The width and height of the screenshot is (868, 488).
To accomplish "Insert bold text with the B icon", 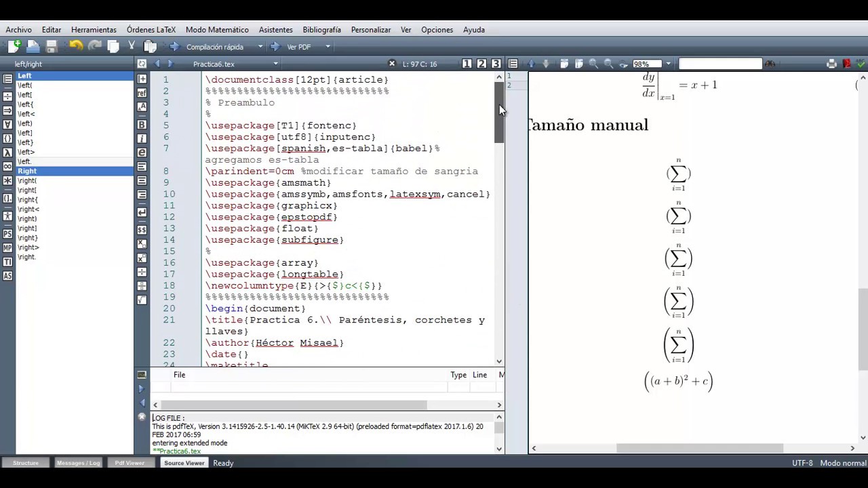I will point(142,125).
